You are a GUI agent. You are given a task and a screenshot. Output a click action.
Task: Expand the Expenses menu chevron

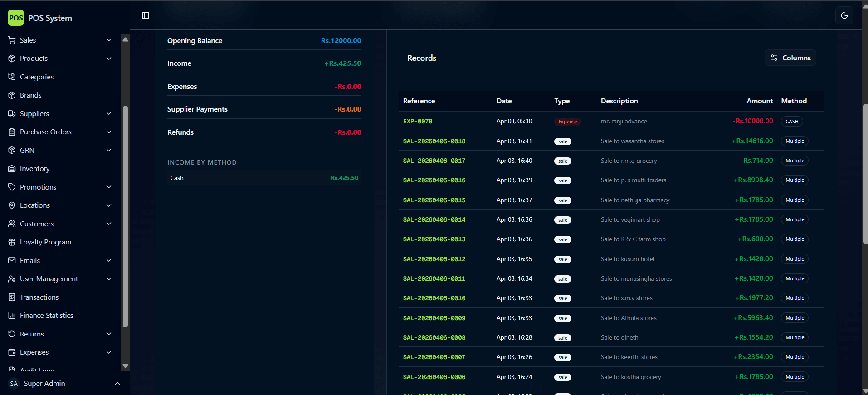(109, 352)
